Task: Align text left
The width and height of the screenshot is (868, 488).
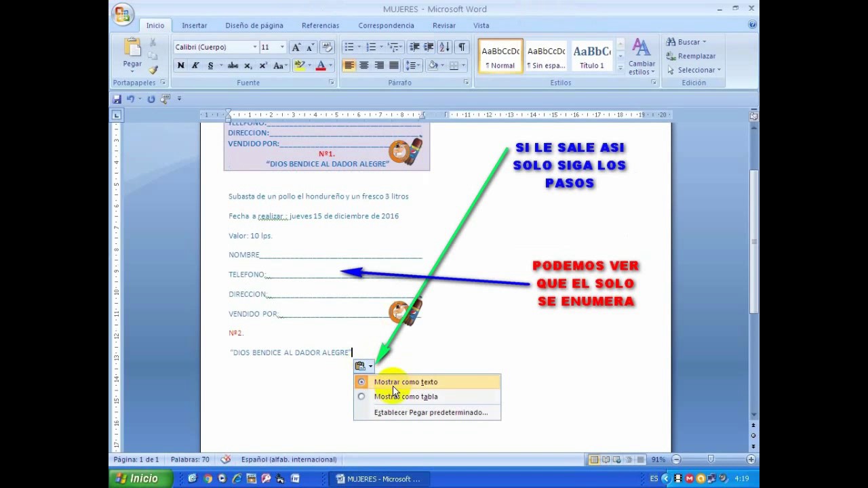Action: pos(349,66)
